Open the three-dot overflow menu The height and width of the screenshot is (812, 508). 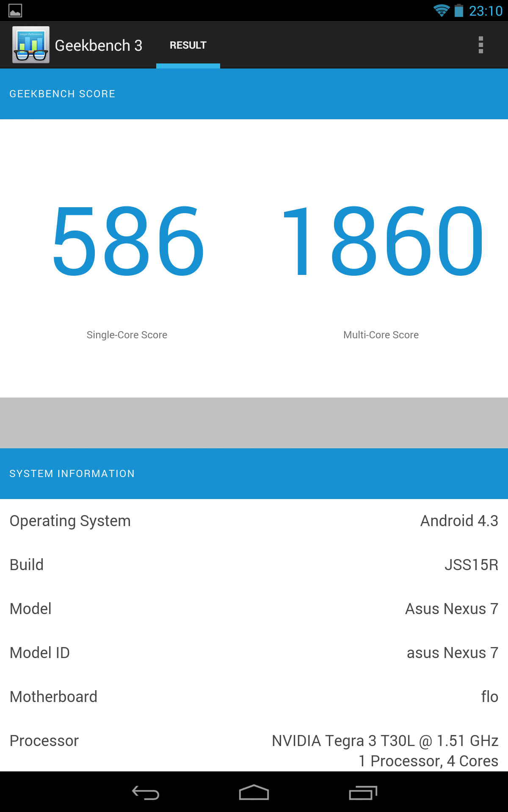(480, 45)
